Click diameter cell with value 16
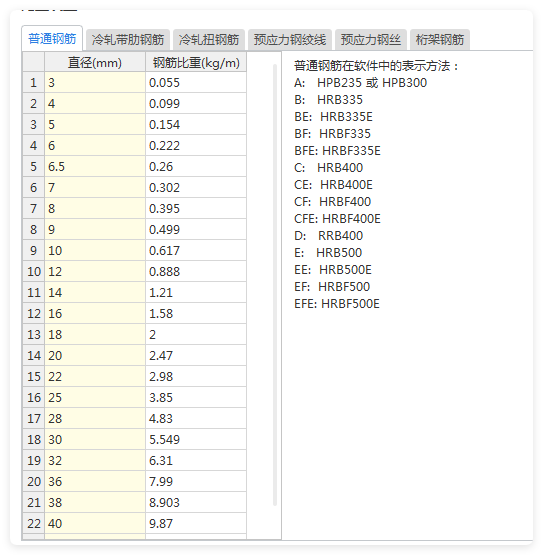The width and height of the screenshot is (543, 555). pyautogui.click(x=95, y=313)
